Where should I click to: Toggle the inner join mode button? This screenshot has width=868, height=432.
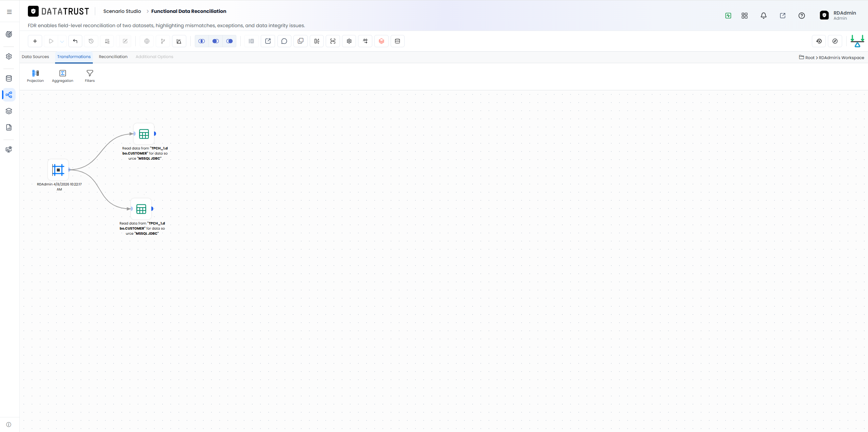(x=202, y=41)
